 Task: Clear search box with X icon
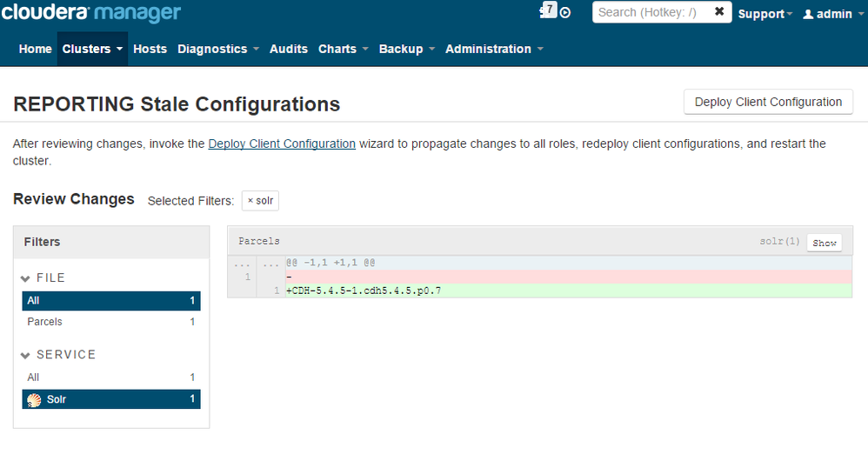[719, 12]
